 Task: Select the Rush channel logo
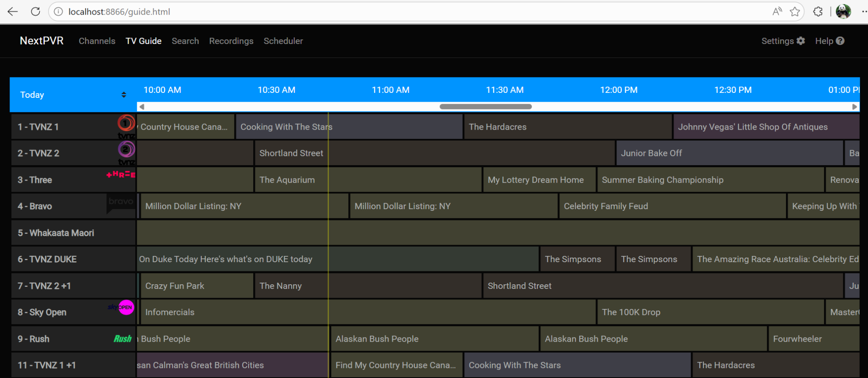[122, 339]
